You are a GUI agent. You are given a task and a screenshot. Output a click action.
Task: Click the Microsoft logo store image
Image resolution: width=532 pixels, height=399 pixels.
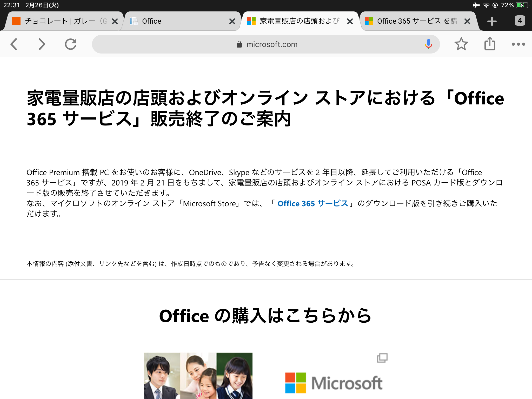point(334,383)
